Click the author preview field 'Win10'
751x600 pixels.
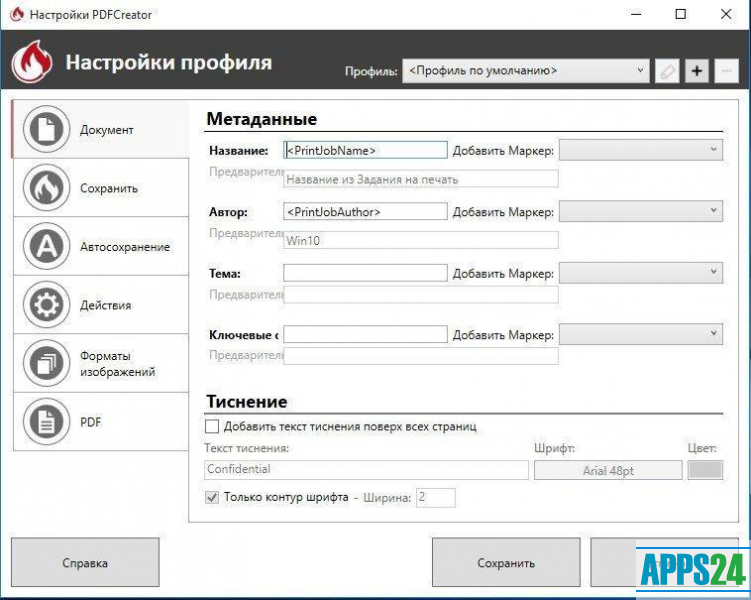tap(421, 240)
